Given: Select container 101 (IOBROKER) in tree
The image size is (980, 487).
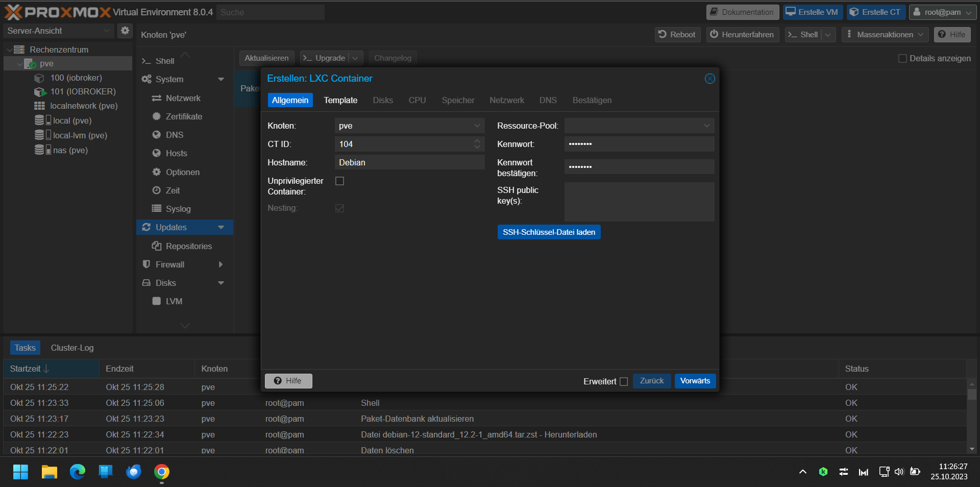Looking at the screenshot, I should [x=83, y=91].
